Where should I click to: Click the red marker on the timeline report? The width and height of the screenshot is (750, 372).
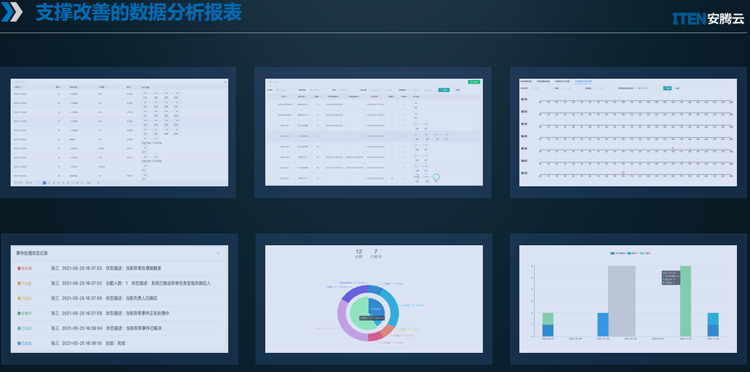click(x=673, y=148)
